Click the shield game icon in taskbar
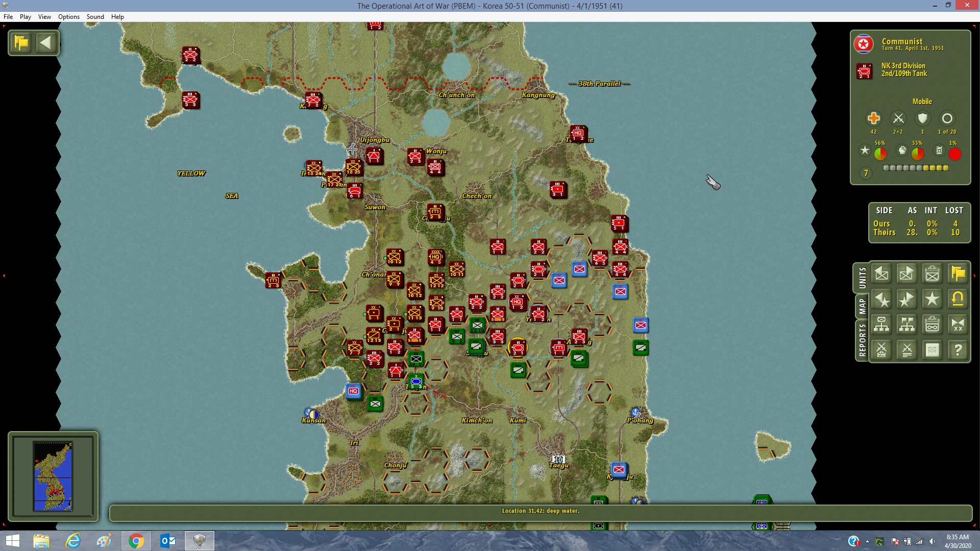Screen dimensions: 980x551 [x=199, y=541]
